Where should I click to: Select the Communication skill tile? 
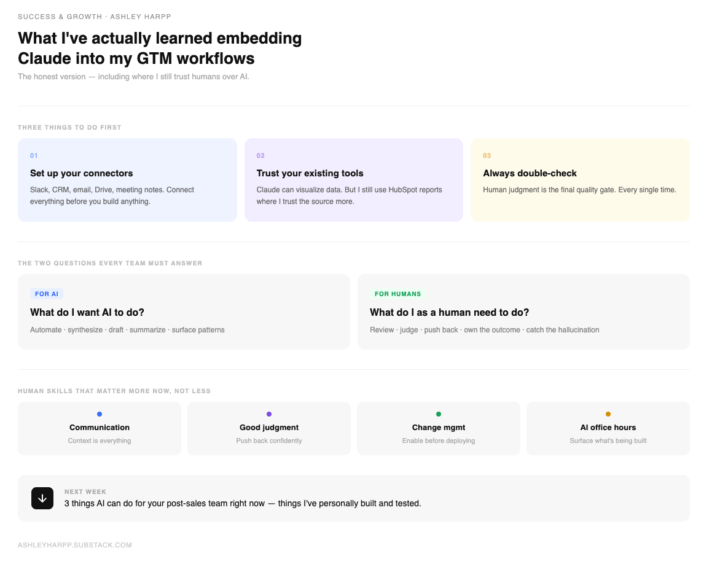pos(100,428)
